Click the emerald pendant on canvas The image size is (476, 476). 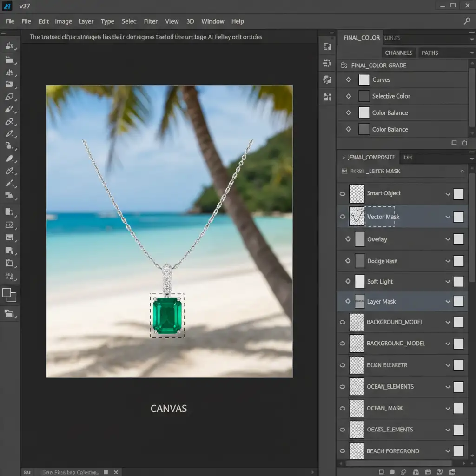[167, 316]
